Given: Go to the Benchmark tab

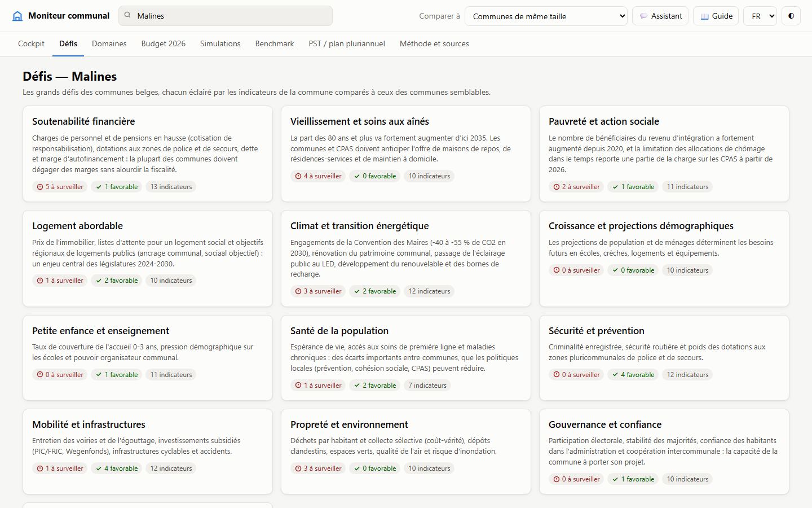Looking at the screenshot, I should (x=275, y=43).
